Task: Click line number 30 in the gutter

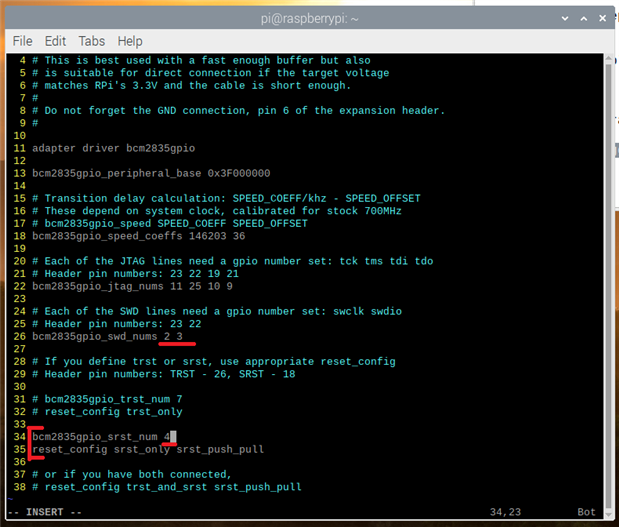Action: (19, 386)
